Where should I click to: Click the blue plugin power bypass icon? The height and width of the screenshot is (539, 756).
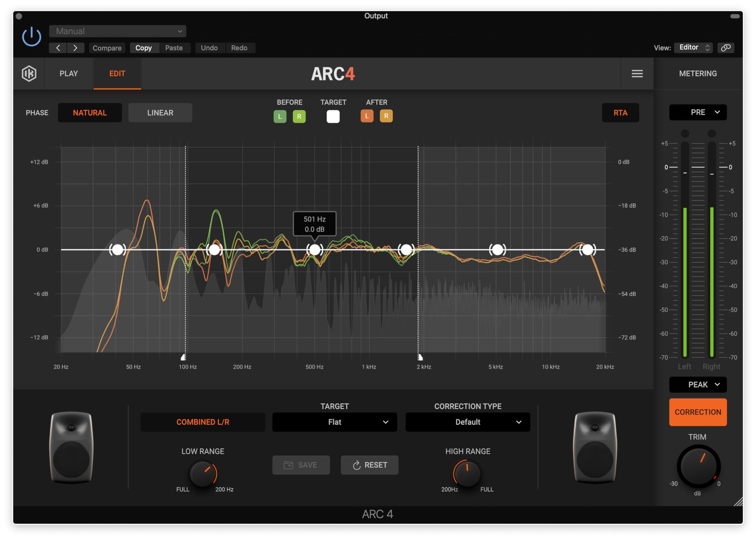pos(31,37)
